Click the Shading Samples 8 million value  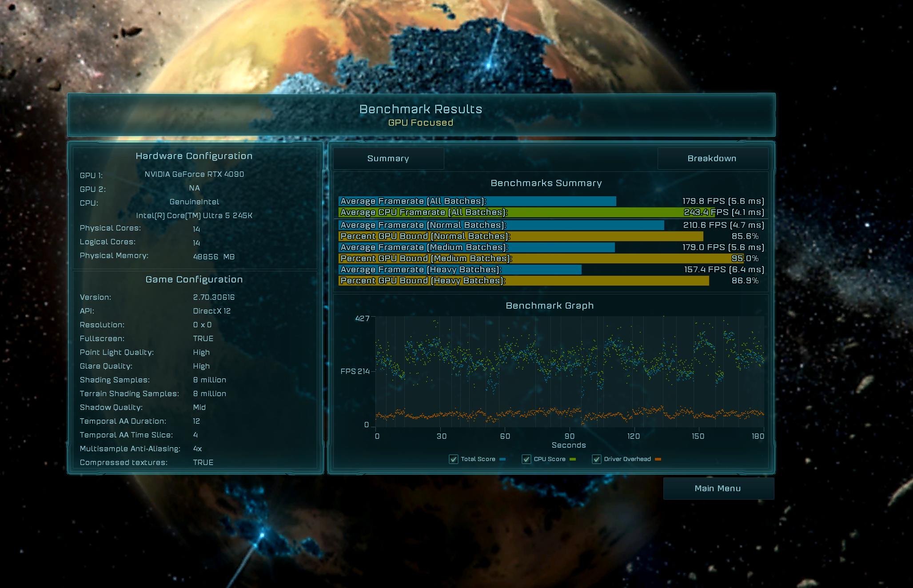pos(210,380)
